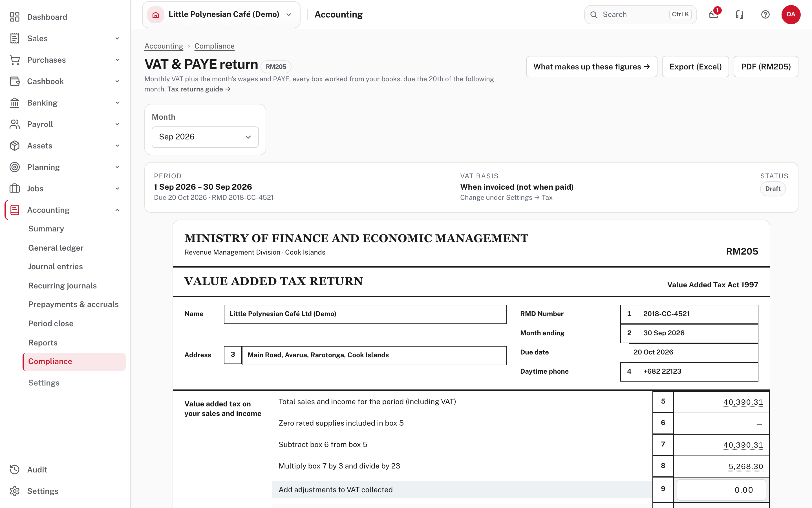The image size is (812, 508).
Task: Click the Search field
Action: click(x=640, y=14)
